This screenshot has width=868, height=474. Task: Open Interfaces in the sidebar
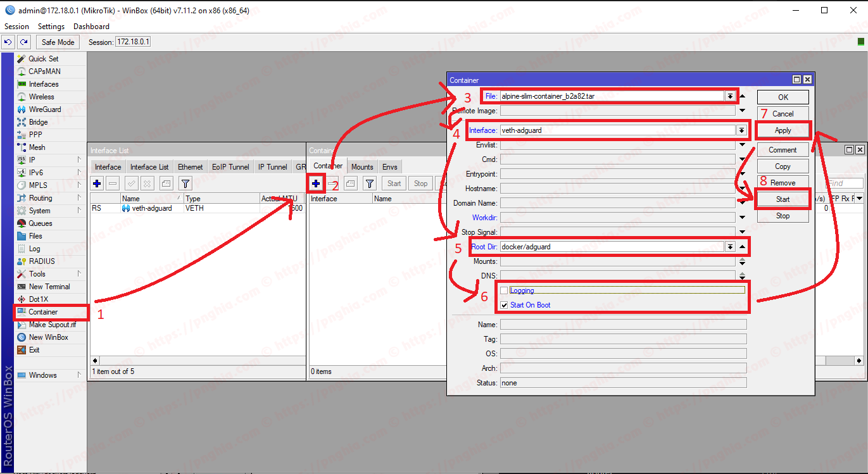[43, 84]
